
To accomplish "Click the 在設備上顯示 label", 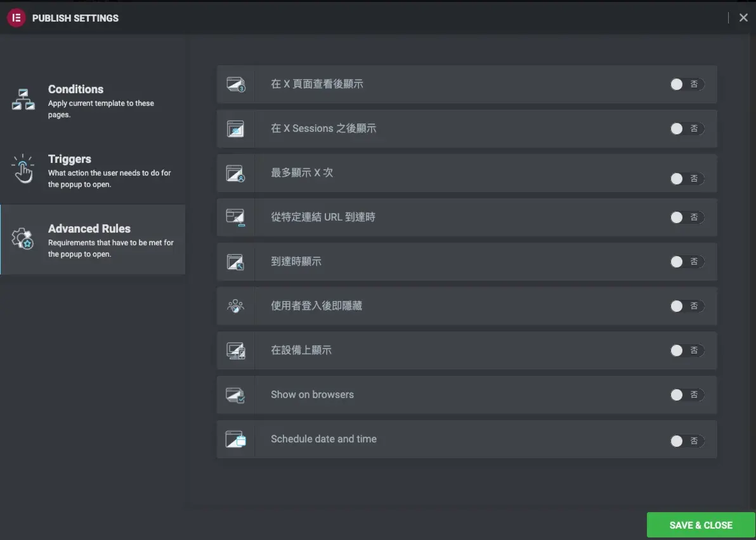I will coord(301,350).
